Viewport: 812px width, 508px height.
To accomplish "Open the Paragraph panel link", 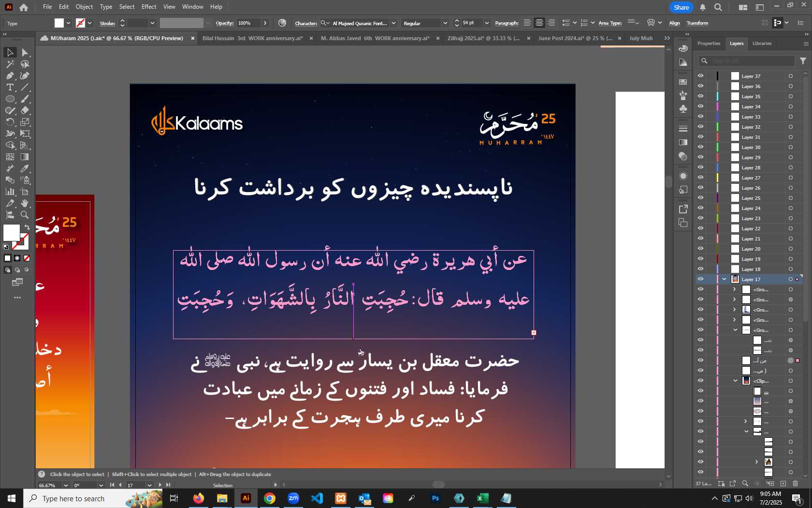I will pos(507,23).
